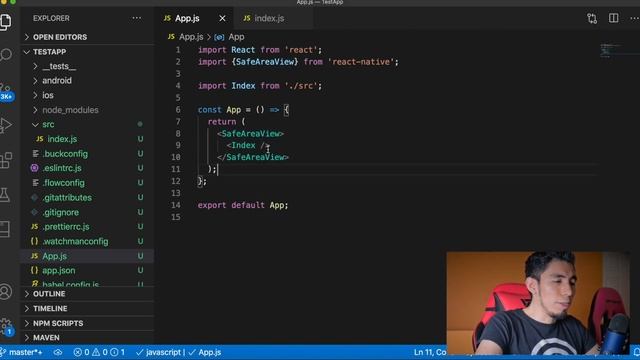Close the App.js editor tab
The width and height of the screenshot is (640, 360).
pos(222,18)
